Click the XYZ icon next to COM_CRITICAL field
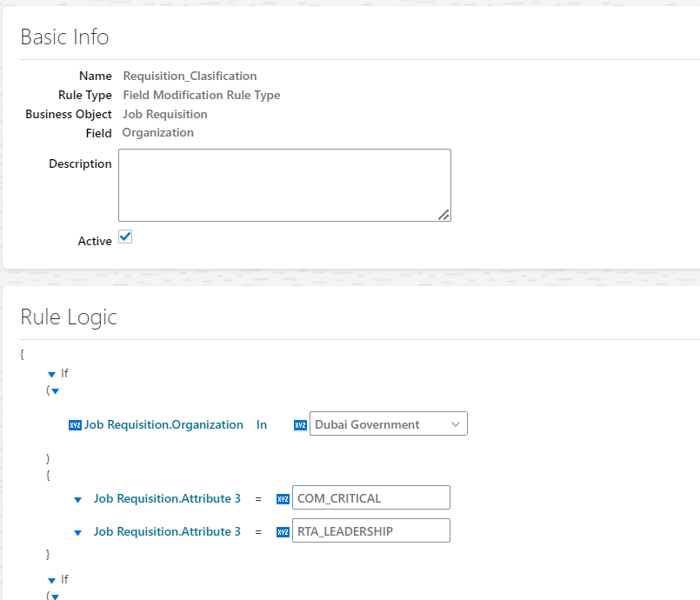The image size is (700, 600). pos(283,498)
